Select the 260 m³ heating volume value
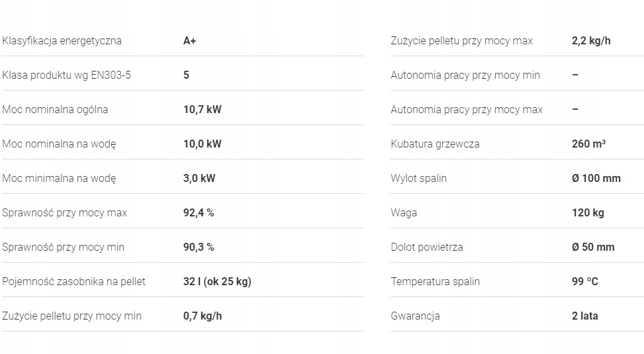The height and width of the screenshot is (354, 644). tap(588, 144)
